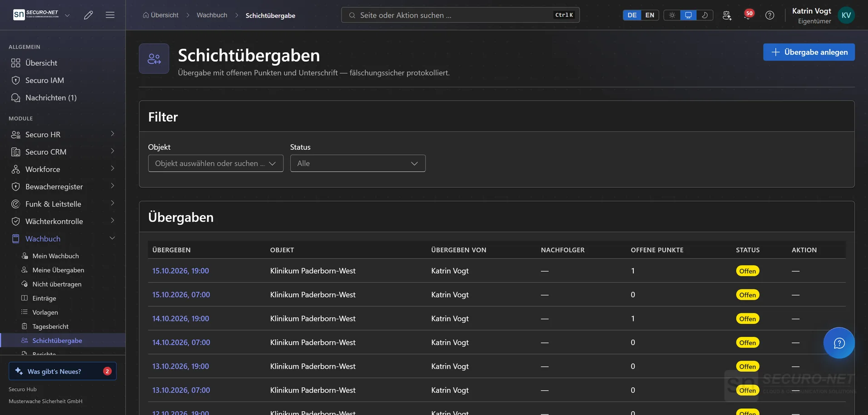Expand the Securo CRM module
The width and height of the screenshot is (868, 415).
click(x=63, y=152)
